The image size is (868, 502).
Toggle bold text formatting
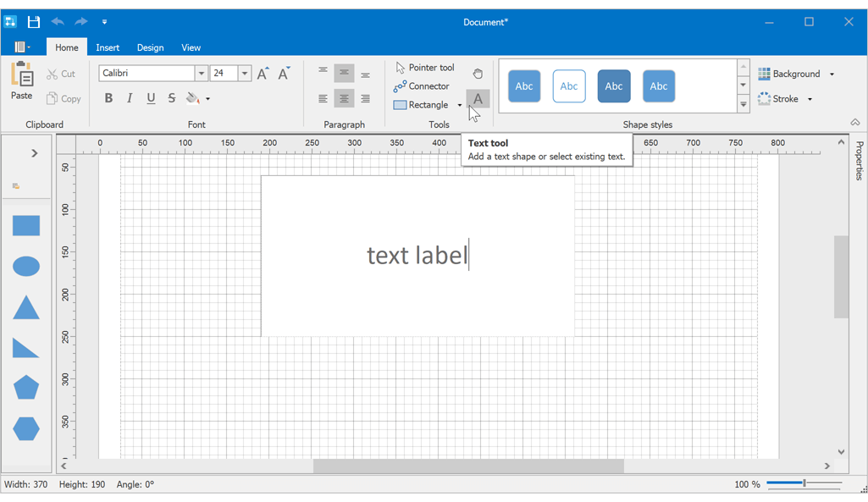click(x=108, y=98)
